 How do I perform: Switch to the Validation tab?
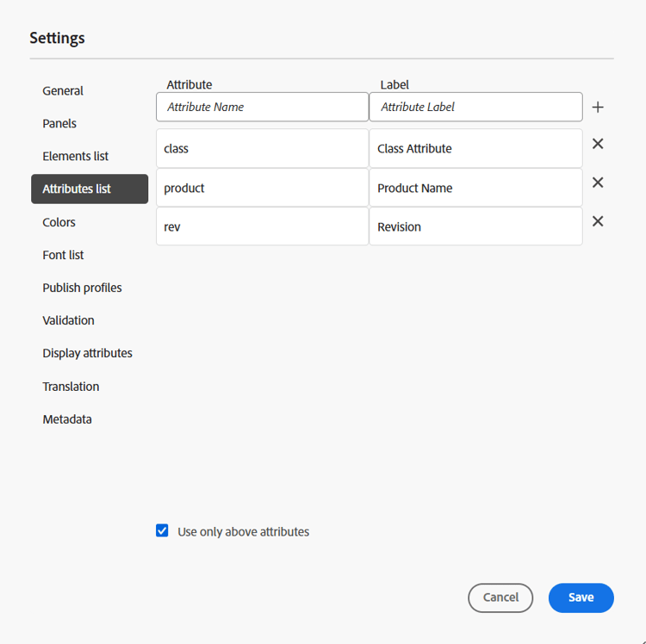[x=68, y=320]
